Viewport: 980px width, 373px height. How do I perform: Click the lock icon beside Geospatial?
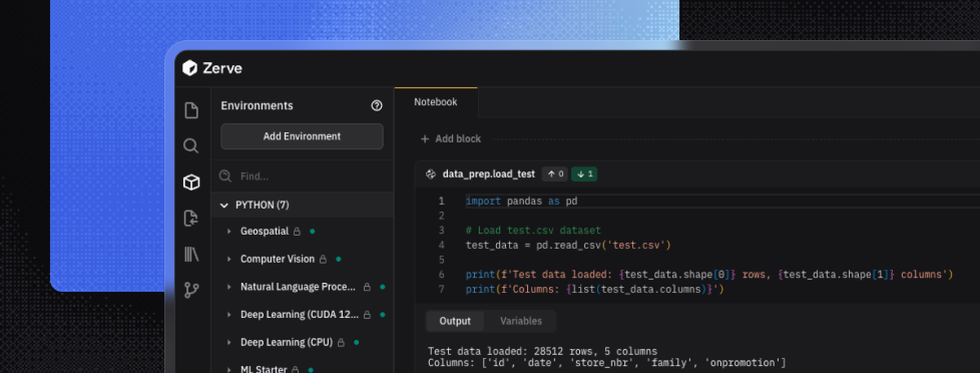pyautogui.click(x=297, y=231)
